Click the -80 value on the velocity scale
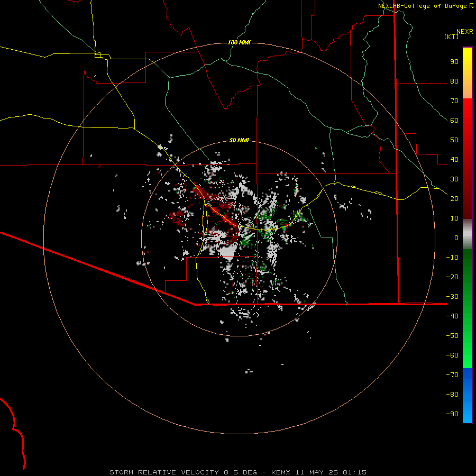476x476 pixels. [x=452, y=395]
